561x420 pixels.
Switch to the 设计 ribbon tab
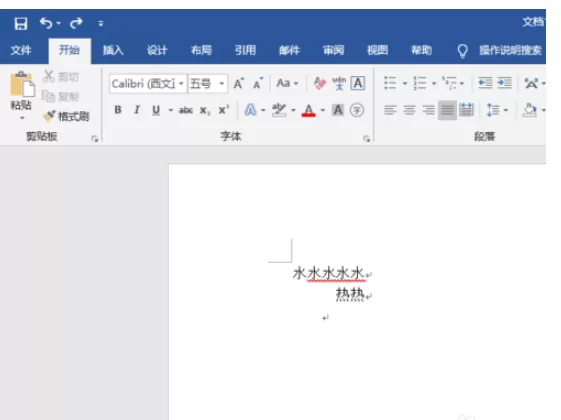[157, 50]
